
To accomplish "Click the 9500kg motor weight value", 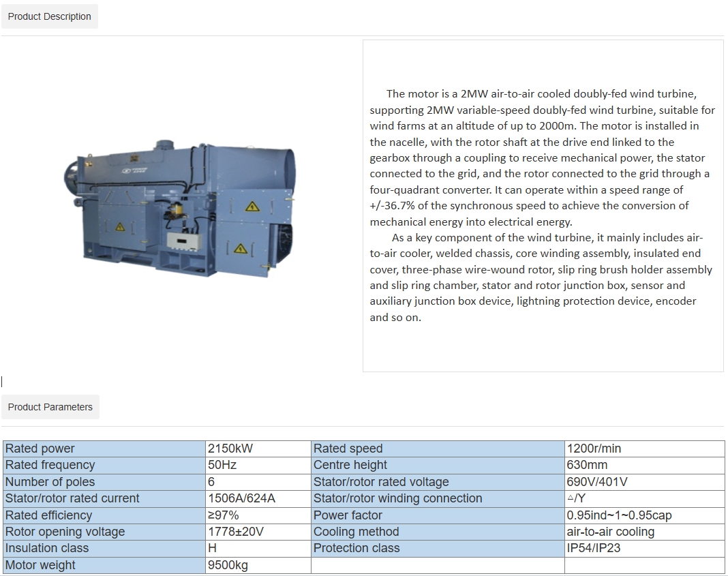I will click(x=228, y=565).
